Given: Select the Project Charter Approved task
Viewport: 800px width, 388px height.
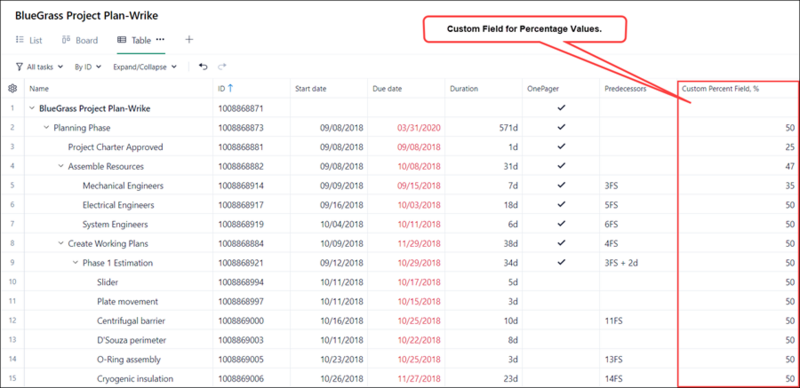Looking at the screenshot, I should [x=116, y=147].
